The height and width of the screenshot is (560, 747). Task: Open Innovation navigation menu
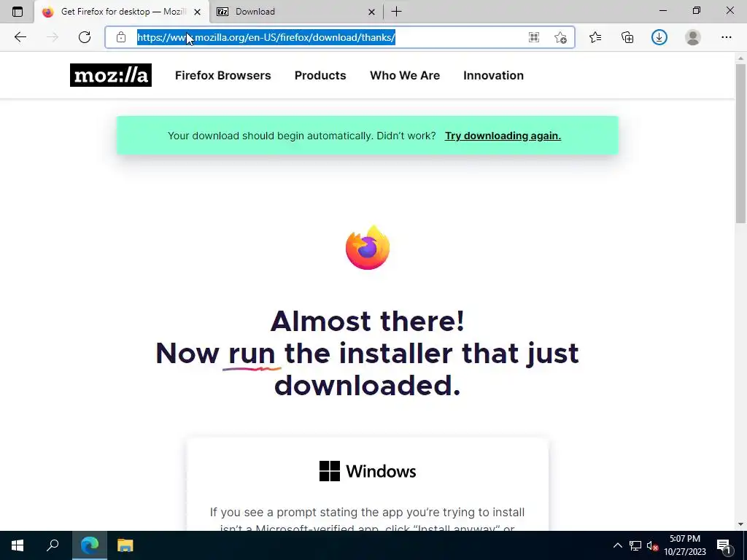(494, 75)
